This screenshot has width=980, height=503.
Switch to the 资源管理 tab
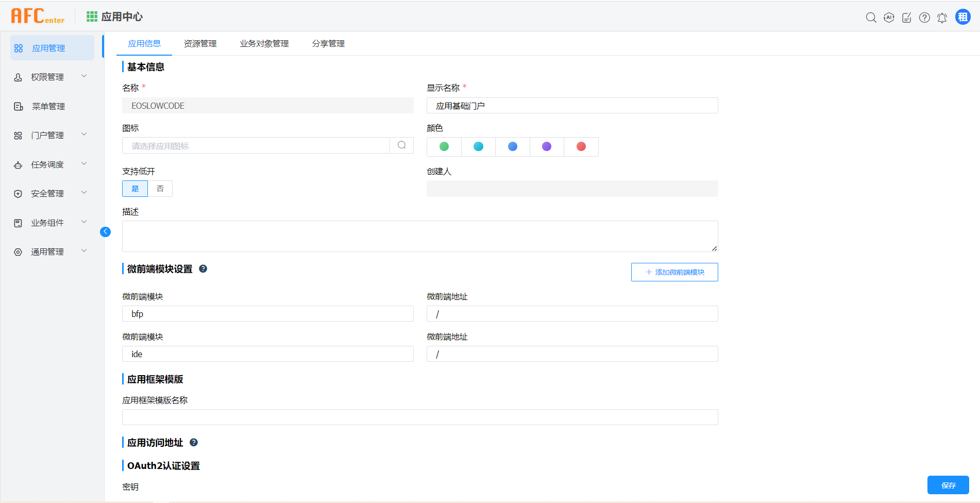pyautogui.click(x=200, y=44)
